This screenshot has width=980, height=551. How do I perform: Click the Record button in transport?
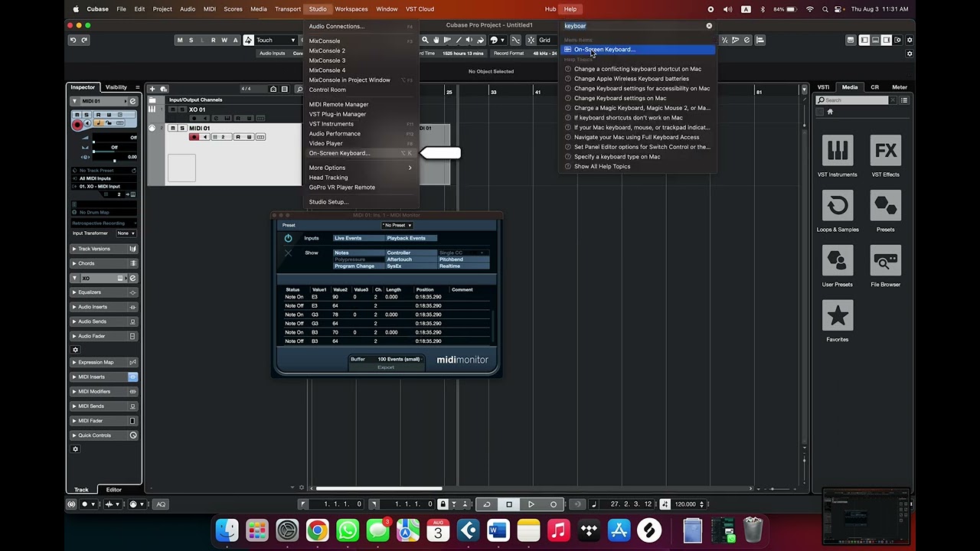click(x=553, y=504)
